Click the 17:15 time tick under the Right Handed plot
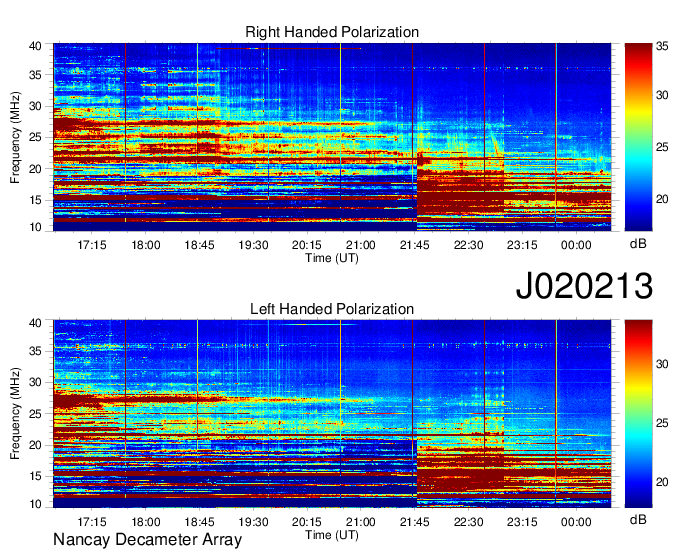Image resolution: width=680 pixels, height=552 pixels. (x=92, y=245)
